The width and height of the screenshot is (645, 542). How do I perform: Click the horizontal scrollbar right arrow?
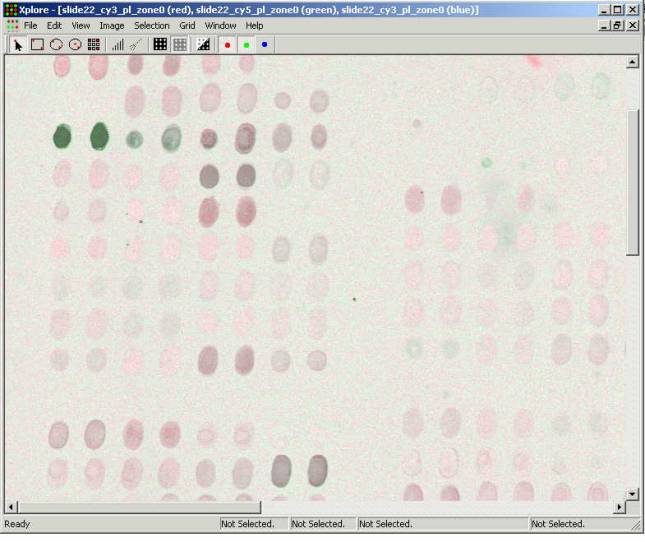(619, 507)
